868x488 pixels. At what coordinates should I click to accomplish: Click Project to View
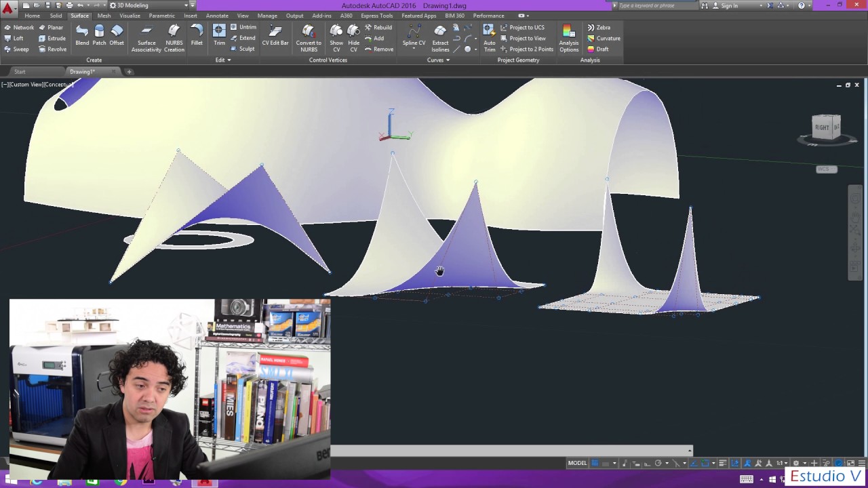[523, 39]
